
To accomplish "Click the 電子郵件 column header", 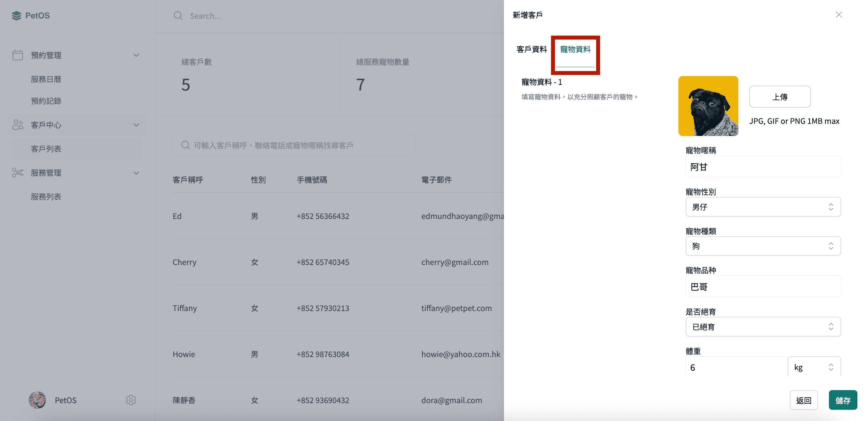I will [436, 180].
